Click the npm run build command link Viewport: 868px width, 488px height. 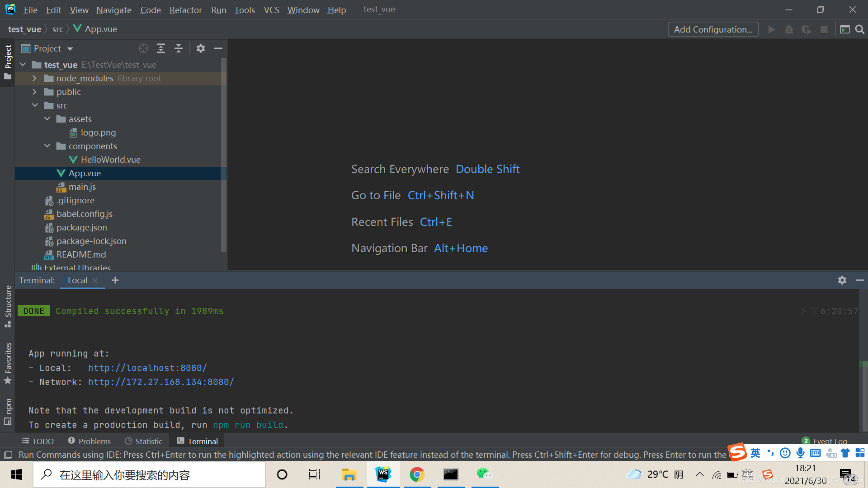[x=248, y=425]
